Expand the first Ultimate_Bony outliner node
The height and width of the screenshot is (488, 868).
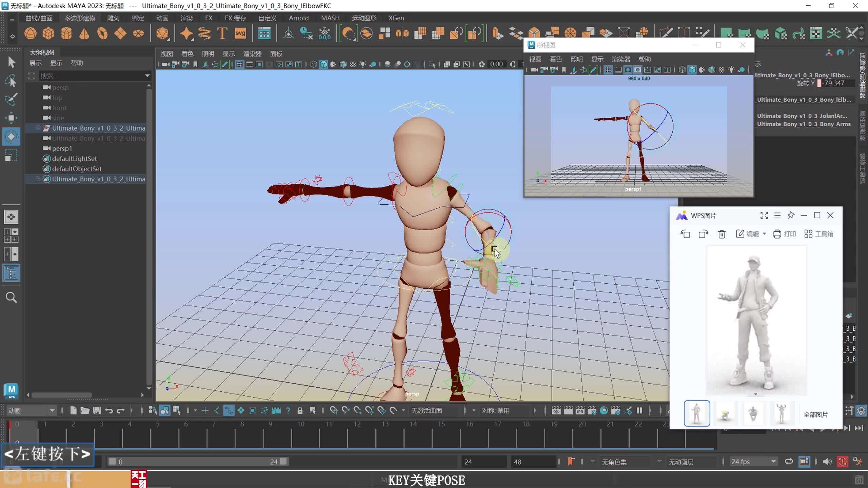tap(38, 128)
